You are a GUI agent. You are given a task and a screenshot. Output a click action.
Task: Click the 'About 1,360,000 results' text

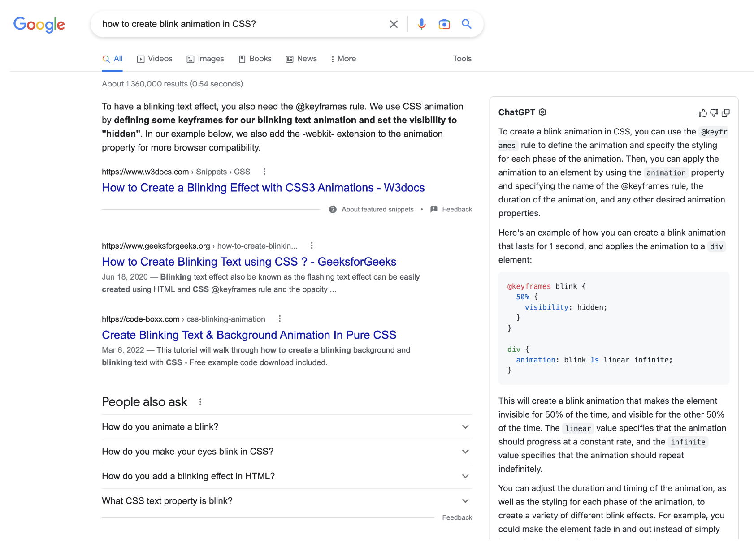coord(172,84)
